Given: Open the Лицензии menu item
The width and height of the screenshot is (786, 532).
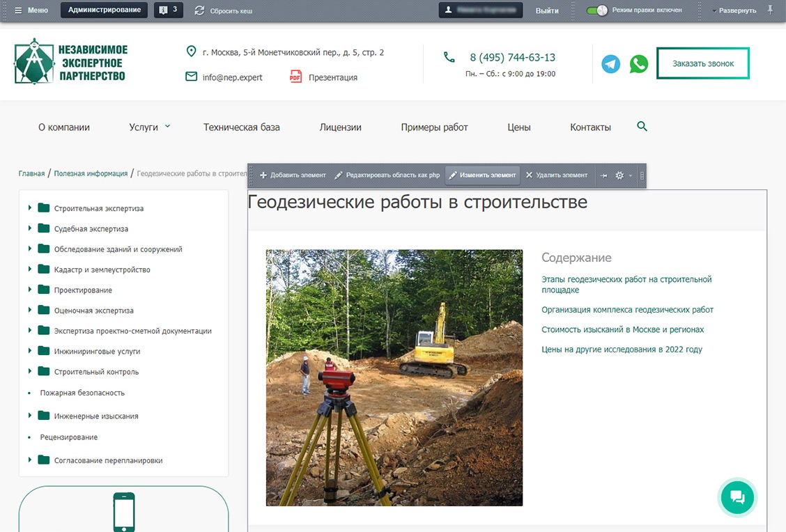Looking at the screenshot, I should (340, 127).
